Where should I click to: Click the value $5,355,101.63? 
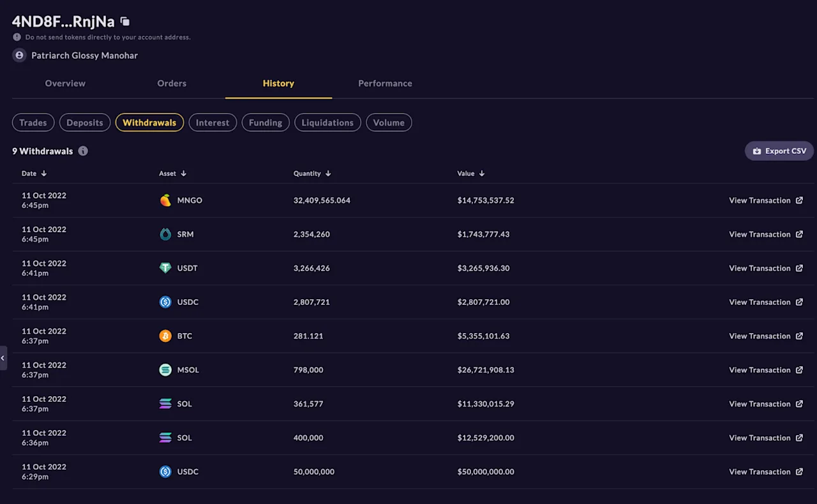tap(483, 336)
